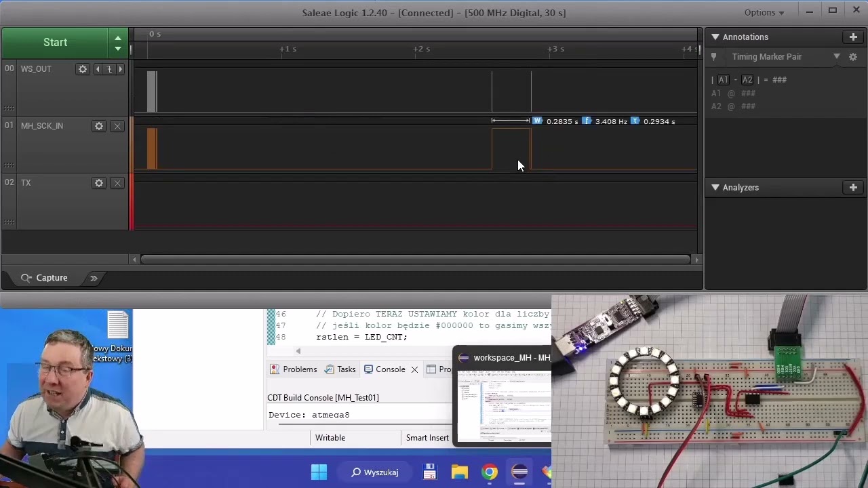Close the Console tab in Eclipse

tap(414, 369)
